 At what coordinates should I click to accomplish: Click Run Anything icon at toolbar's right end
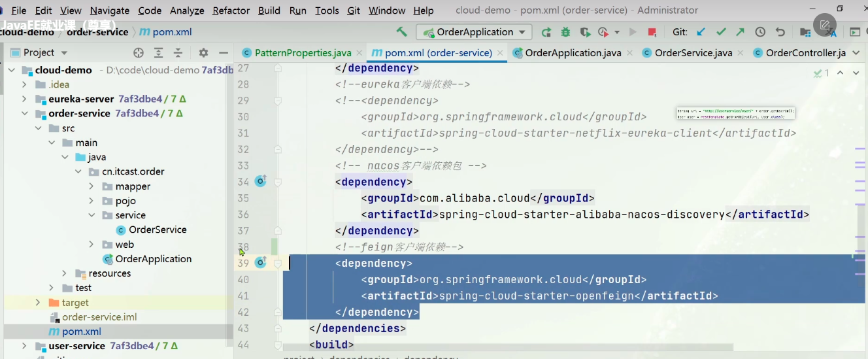coord(854,32)
